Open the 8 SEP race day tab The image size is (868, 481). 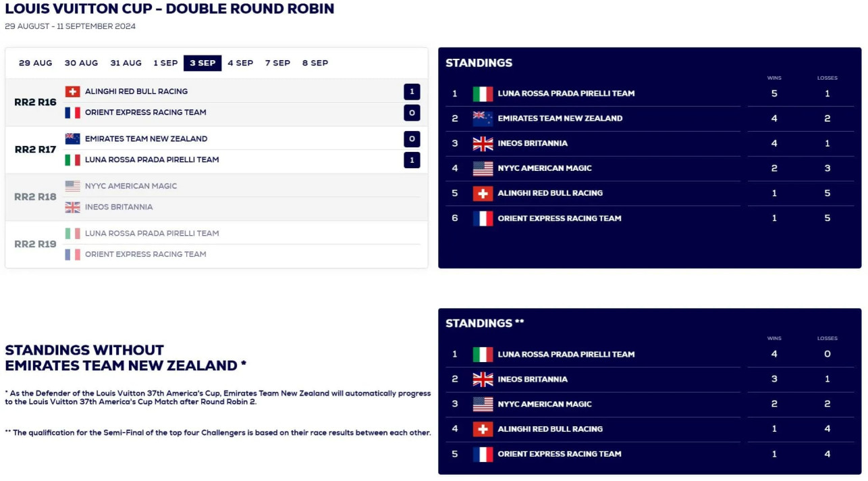pos(315,63)
